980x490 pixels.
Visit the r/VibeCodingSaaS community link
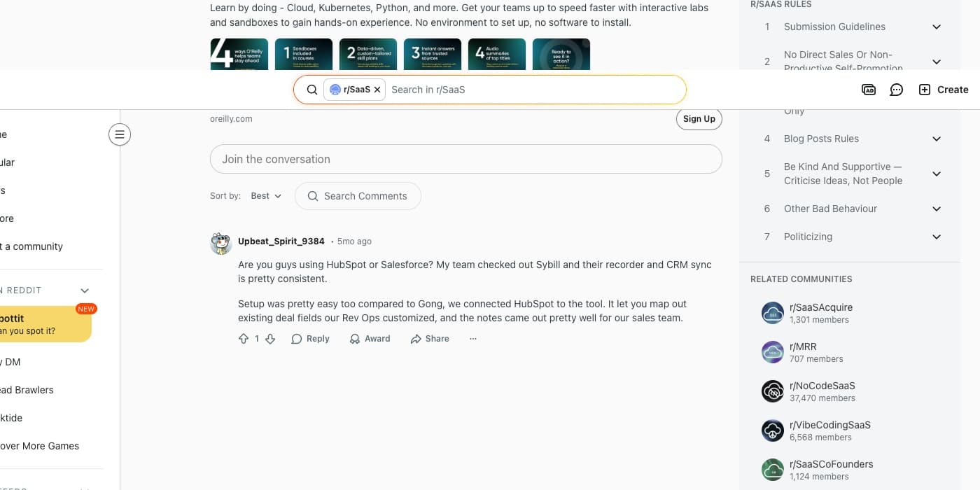coord(830,425)
